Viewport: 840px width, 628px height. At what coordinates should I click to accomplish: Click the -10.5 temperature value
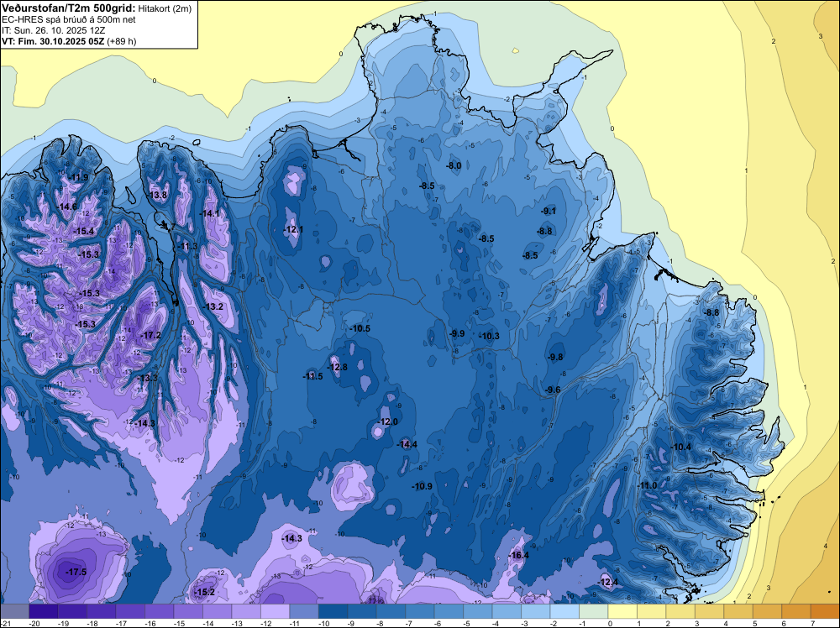point(360,328)
